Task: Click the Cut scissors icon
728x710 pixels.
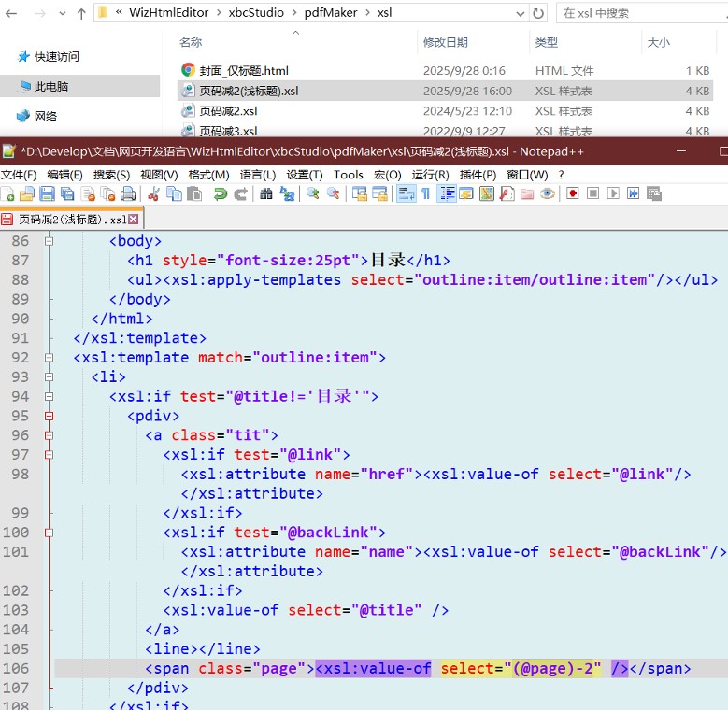Action: [153, 193]
